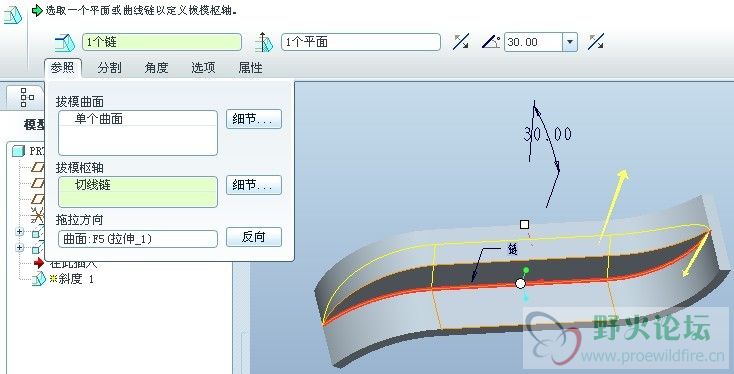Click the white square drag handle on model
The image size is (734, 374).
524,225
